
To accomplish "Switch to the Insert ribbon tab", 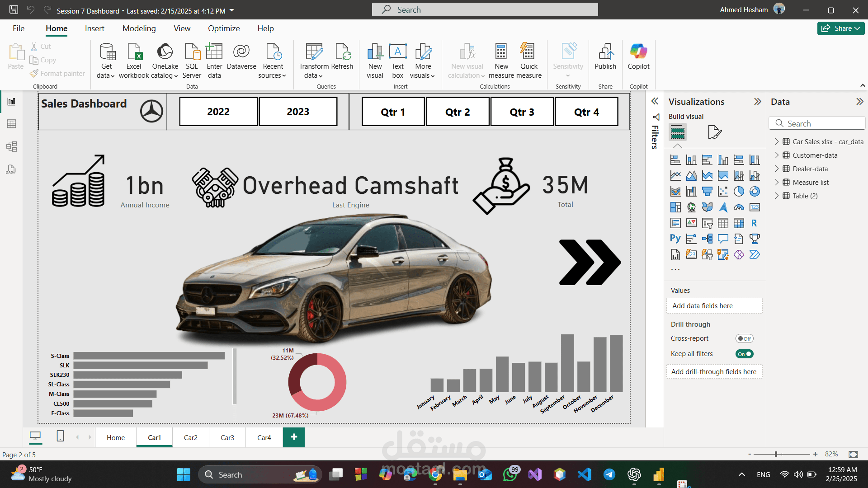I will pos(94,28).
